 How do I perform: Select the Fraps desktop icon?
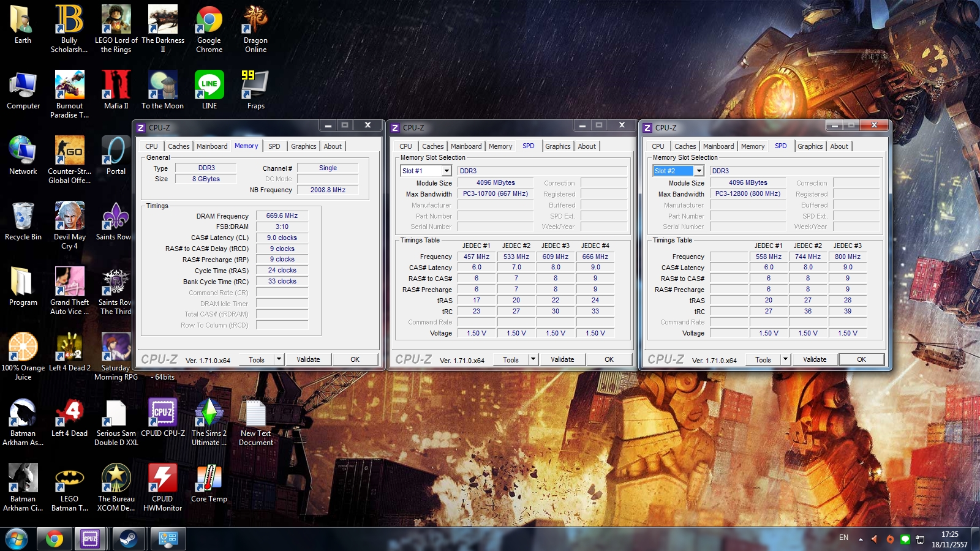coord(255,90)
